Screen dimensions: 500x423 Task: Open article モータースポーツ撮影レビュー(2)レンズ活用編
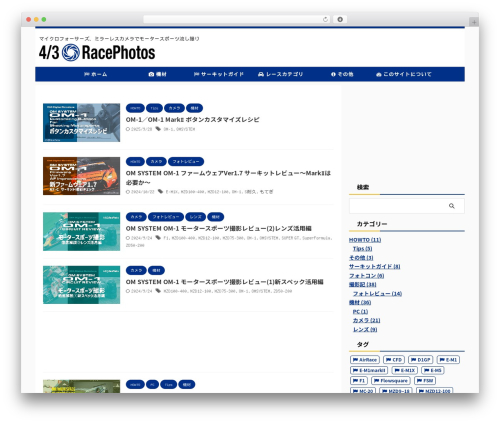click(x=218, y=228)
